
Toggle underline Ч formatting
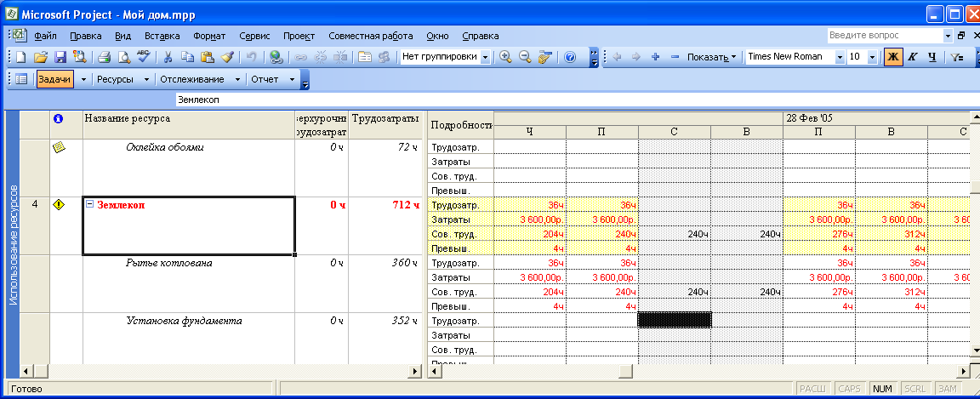pos(932,57)
